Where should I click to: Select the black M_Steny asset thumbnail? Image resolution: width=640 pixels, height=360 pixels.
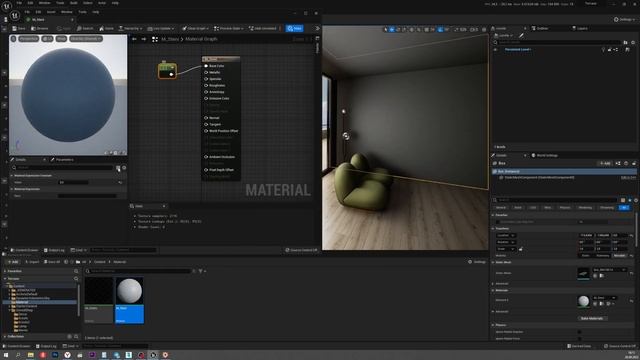pos(99,300)
